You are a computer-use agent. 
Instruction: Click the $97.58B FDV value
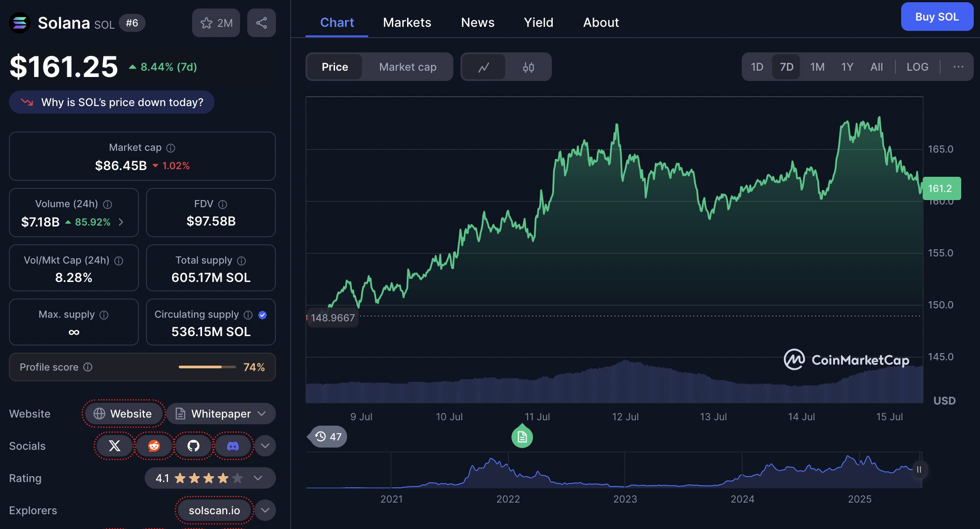click(211, 221)
